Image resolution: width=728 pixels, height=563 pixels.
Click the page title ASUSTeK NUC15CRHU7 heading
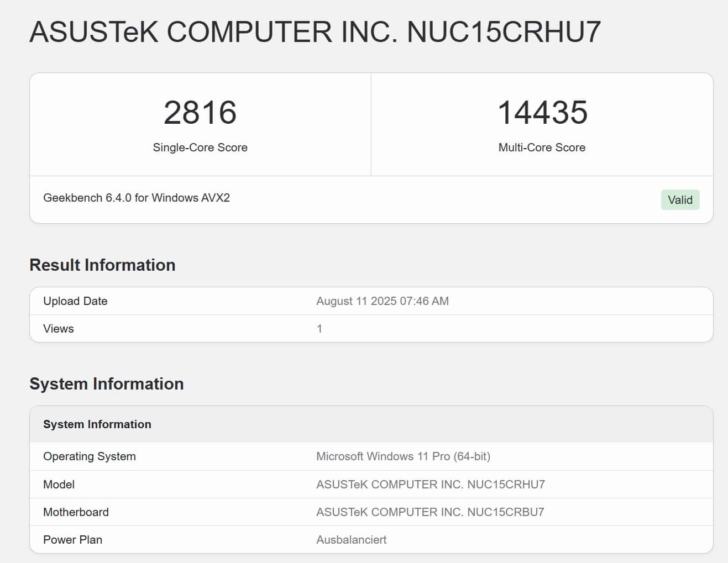(x=315, y=31)
